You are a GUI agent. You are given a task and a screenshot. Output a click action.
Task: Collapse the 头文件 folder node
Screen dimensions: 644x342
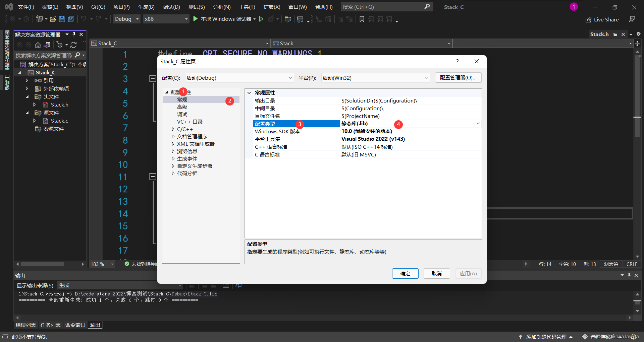click(27, 97)
